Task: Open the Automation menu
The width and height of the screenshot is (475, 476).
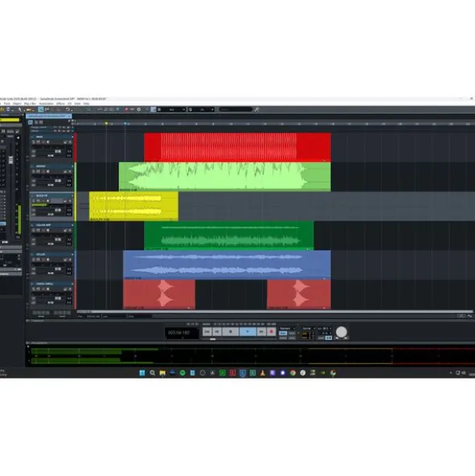Action: [x=47, y=104]
